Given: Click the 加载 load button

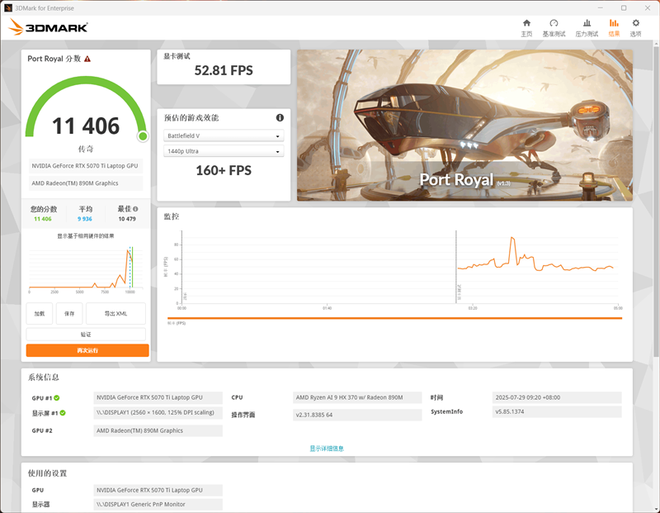Looking at the screenshot, I should click(x=40, y=313).
